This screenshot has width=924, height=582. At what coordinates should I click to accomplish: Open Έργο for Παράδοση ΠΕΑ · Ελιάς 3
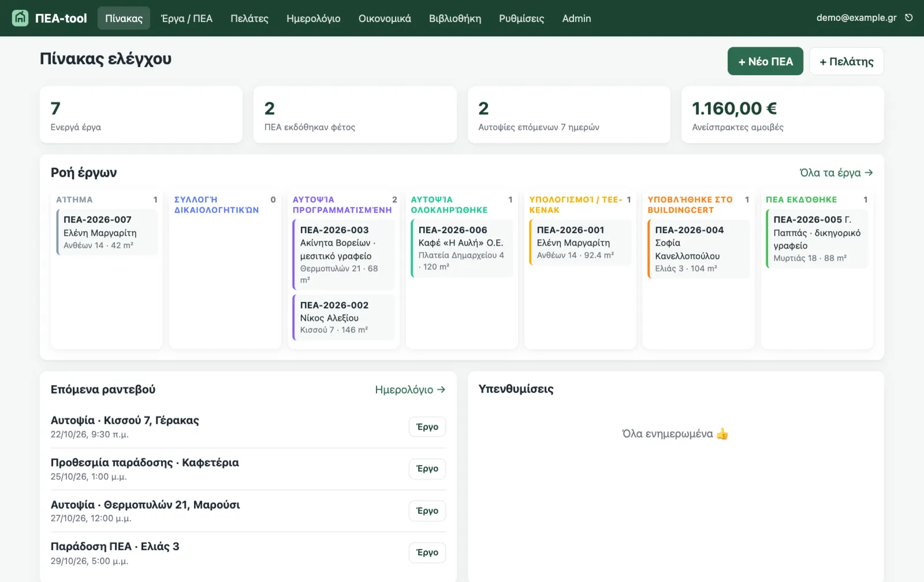(x=427, y=553)
